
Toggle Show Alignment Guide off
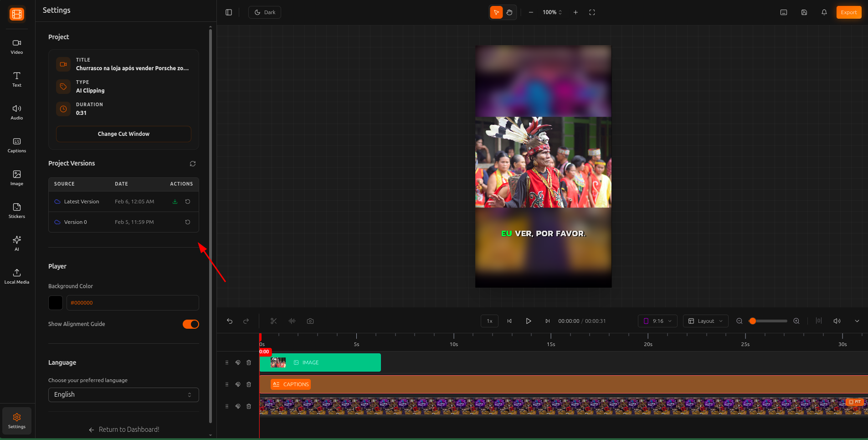point(190,324)
